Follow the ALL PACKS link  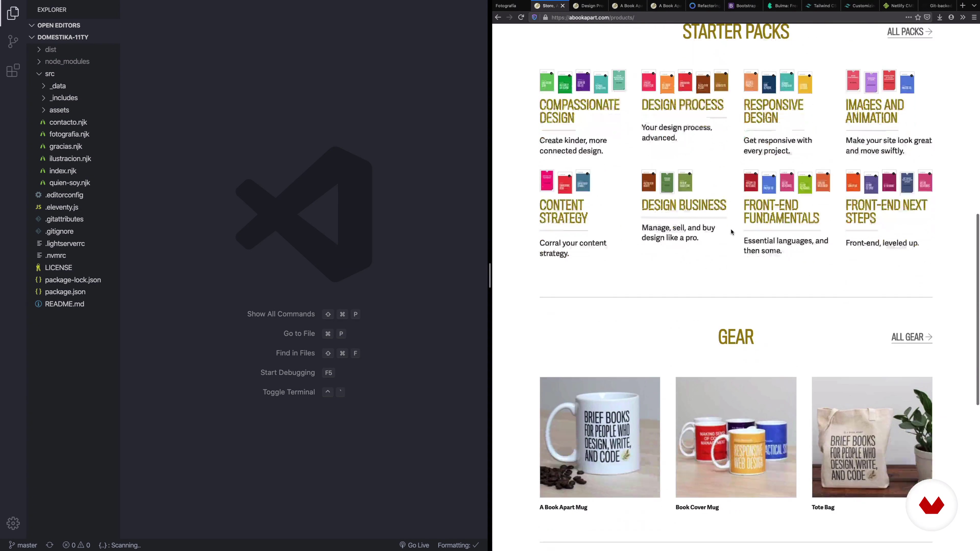(x=910, y=32)
